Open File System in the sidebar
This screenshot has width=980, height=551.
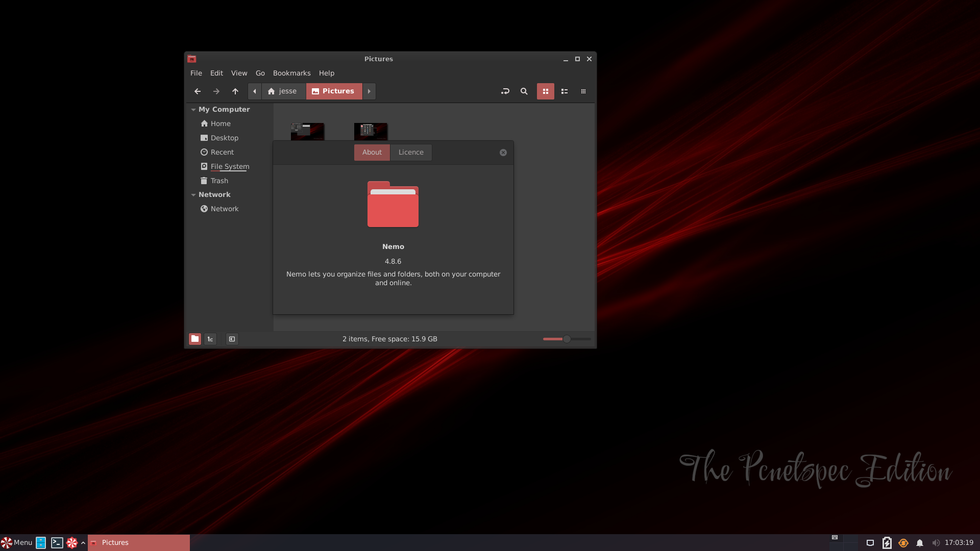point(230,166)
